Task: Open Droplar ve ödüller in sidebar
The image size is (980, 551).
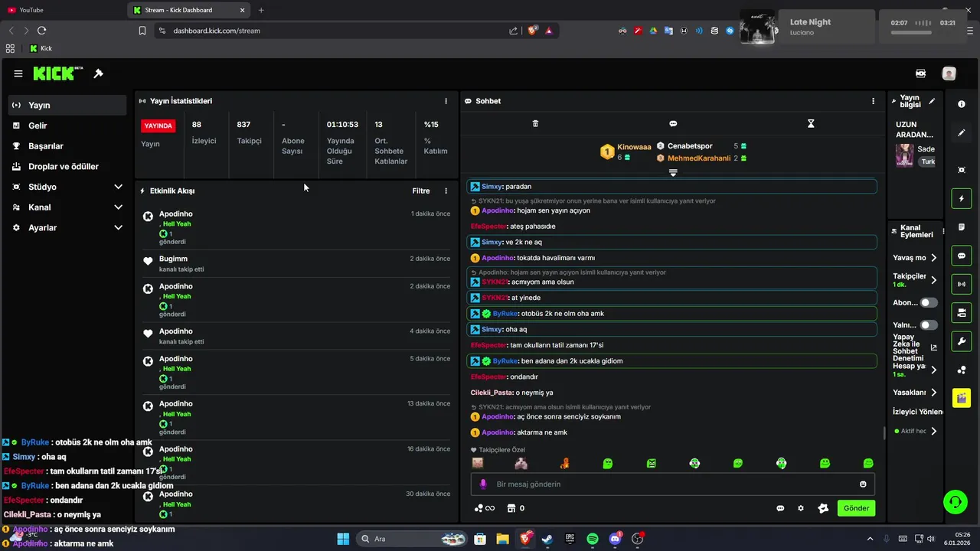Action: click(67, 166)
